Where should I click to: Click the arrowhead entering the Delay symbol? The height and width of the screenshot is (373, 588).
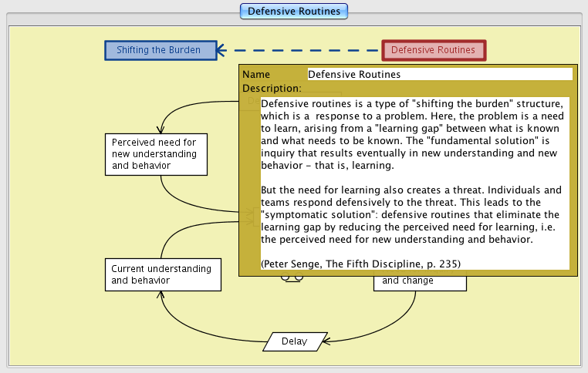click(x=327, y=340)
